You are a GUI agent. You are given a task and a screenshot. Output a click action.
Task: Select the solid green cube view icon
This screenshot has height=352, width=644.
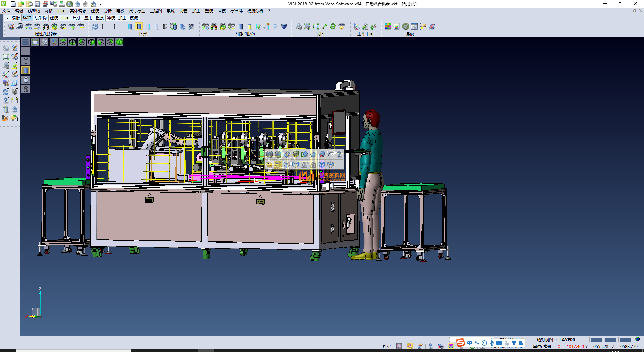click(119, 42)
